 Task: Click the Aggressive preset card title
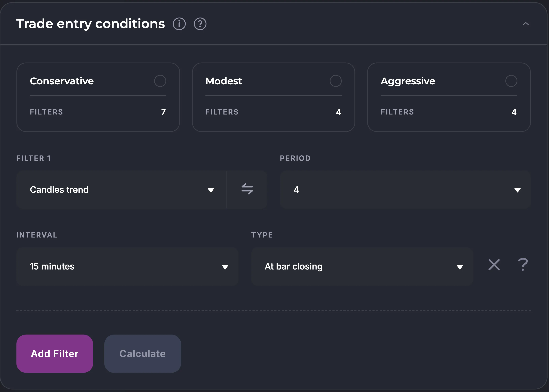(408, 81)
